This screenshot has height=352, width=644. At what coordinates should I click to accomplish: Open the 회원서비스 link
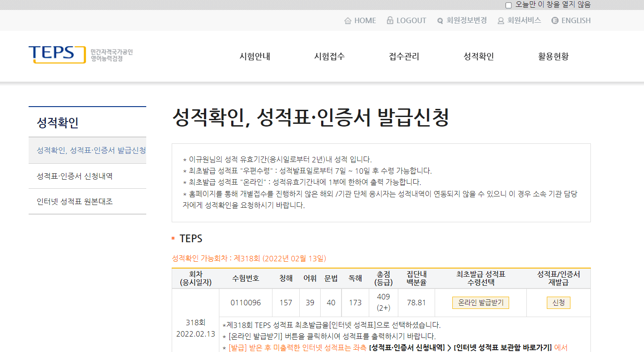(524, 20)
